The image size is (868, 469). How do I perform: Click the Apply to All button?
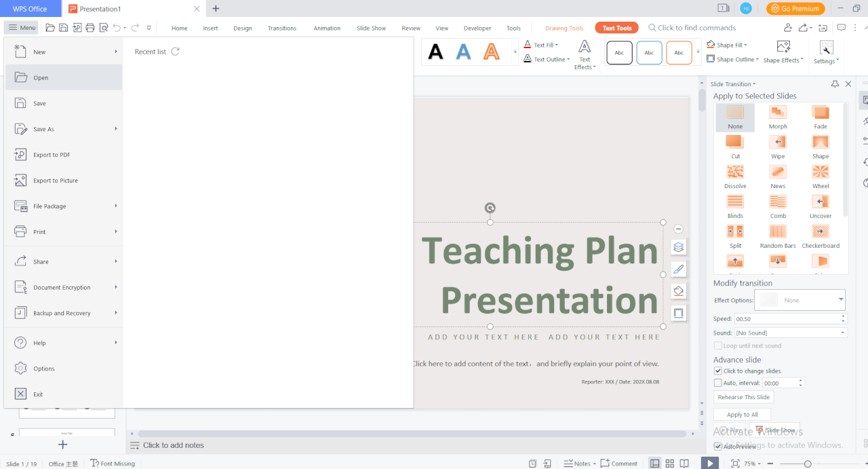(x=742, y=415)
